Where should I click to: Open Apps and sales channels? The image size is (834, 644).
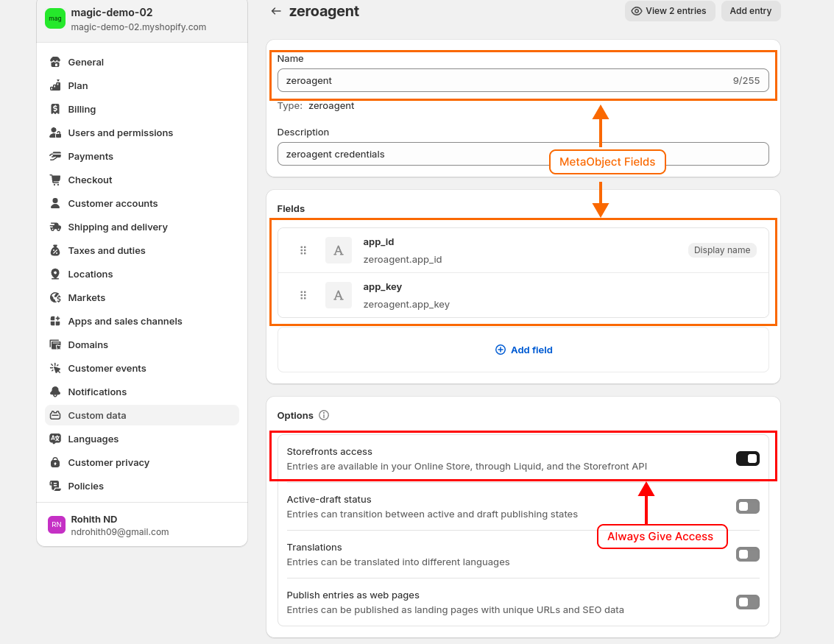(x=142, y=321)
